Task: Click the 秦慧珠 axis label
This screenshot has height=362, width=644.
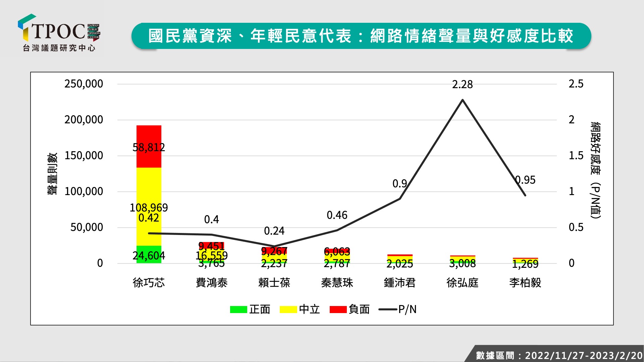Action: click(x=337, y=283)
